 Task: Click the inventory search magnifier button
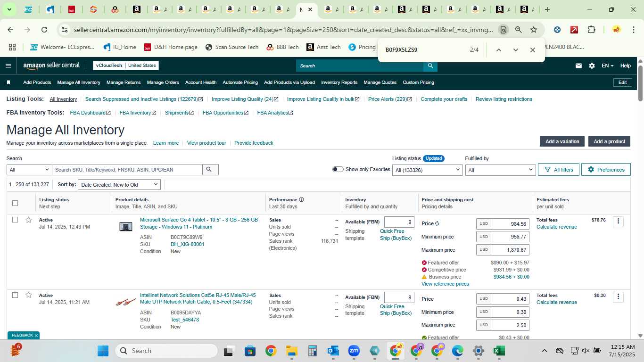pyautogui.click(x=210, y=170)
